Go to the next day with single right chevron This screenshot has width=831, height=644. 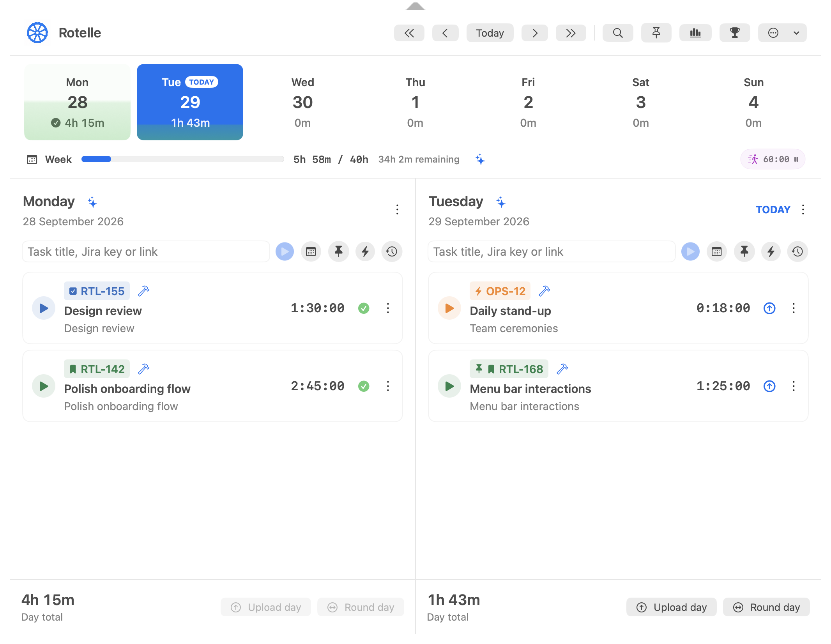(x=534, y=33)
